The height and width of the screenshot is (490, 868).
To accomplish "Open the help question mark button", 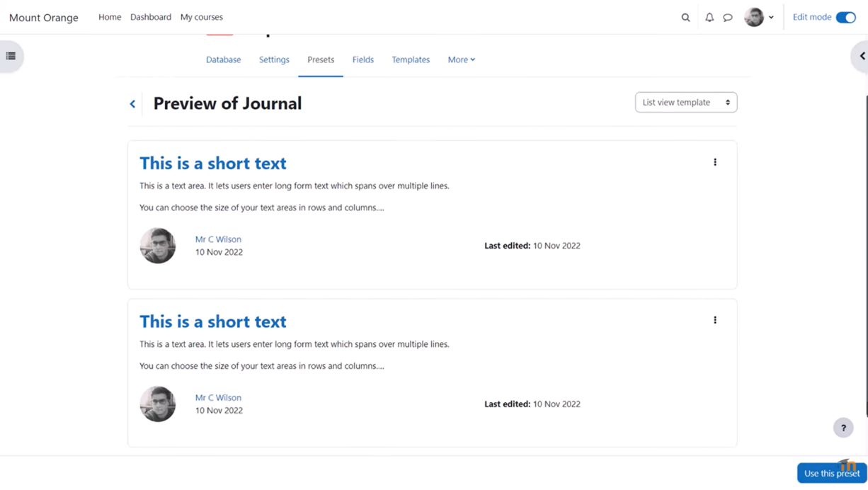I will 843,428.
